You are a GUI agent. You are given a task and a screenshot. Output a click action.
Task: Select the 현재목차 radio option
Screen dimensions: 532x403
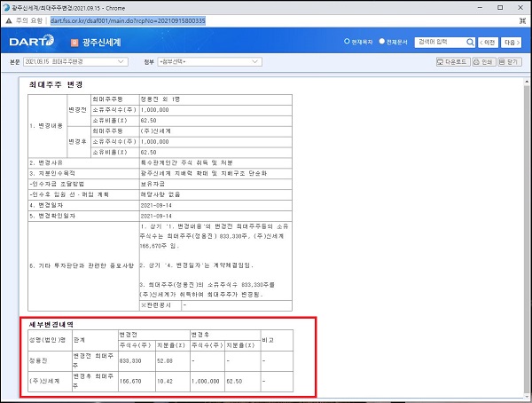click(x=347, y=42)
